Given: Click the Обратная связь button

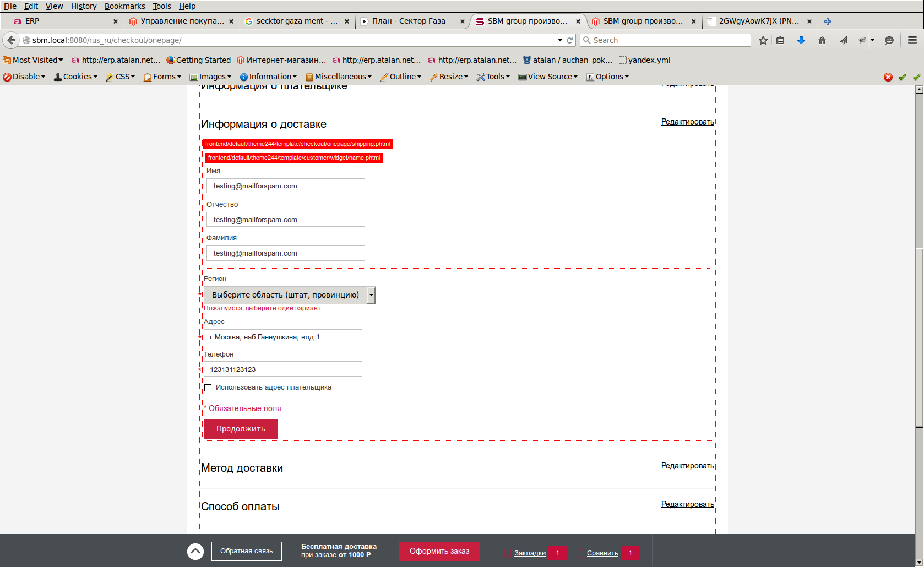Looking at the screenshot, I should 247,551.
